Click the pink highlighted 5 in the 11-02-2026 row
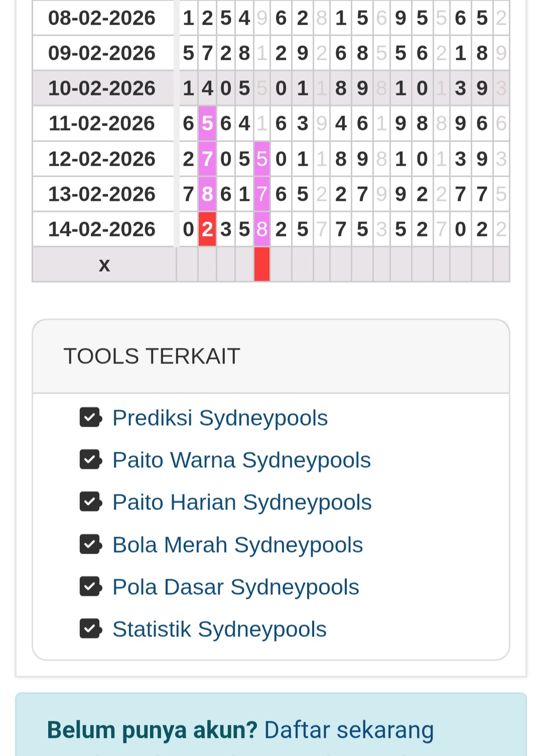 pos(207,123)
